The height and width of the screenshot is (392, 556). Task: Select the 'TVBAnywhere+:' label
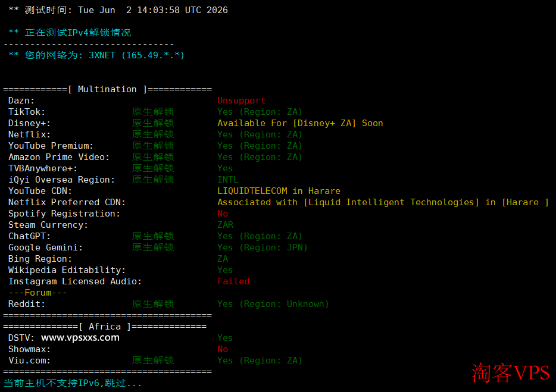coord(42,168)
